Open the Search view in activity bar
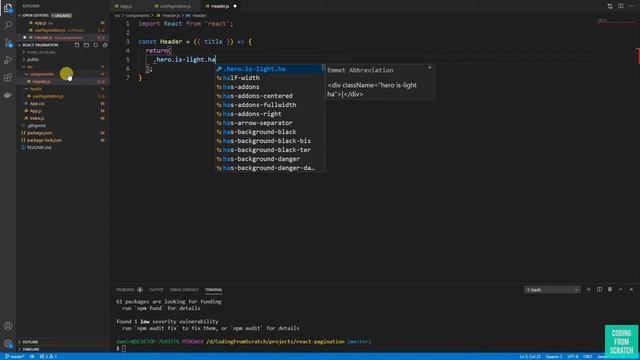 tap(8, 25)
